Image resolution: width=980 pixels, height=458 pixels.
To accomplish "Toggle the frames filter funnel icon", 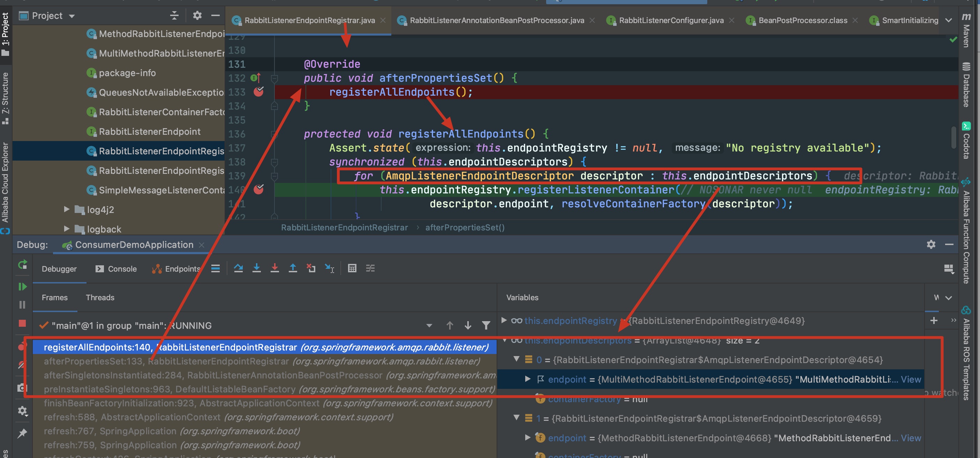I will [x=486, y=325].
